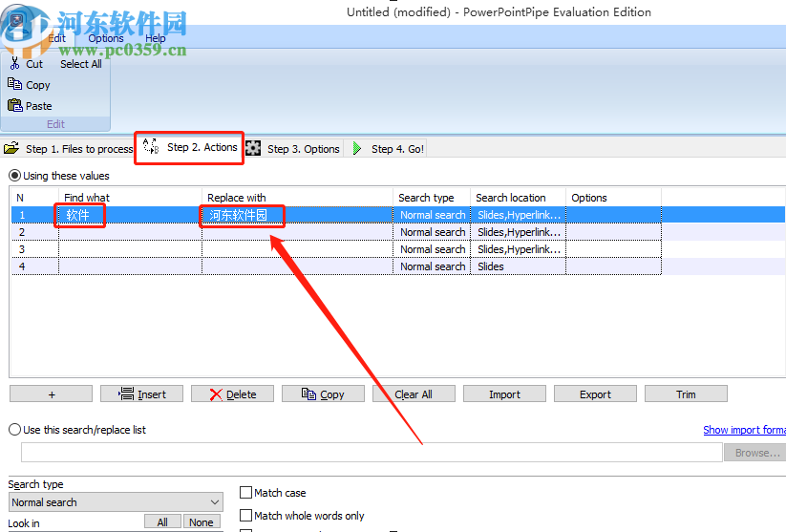Viewport: 786px width, 532px height.
Task: Click the Find what column header
Action: click(x=130, y=198)
